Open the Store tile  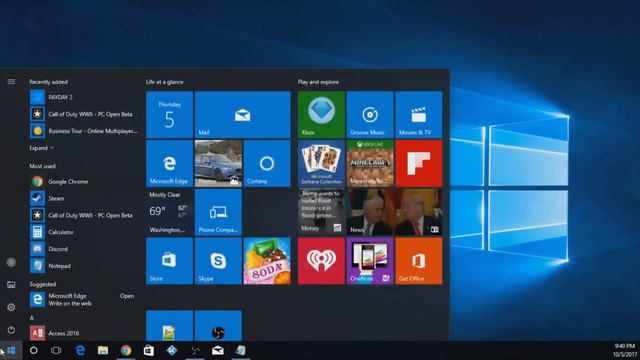click(169, 261)
